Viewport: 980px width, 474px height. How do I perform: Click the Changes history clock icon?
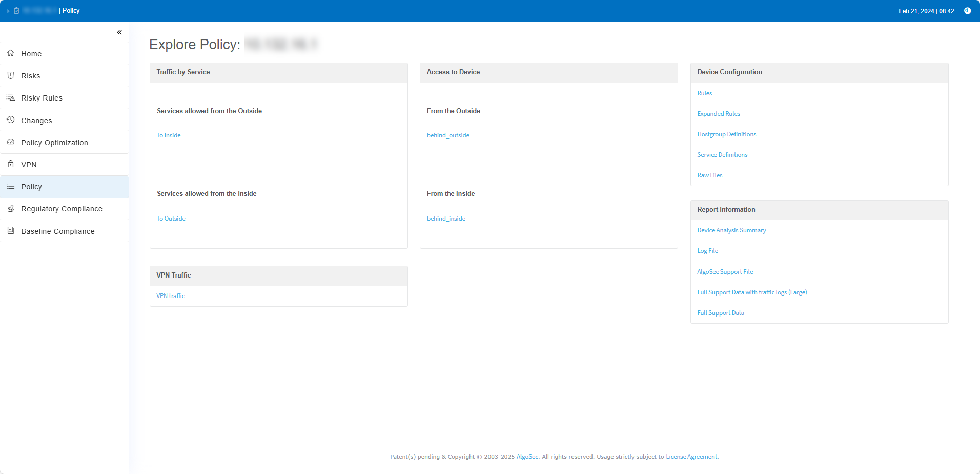tap(11, 120)
